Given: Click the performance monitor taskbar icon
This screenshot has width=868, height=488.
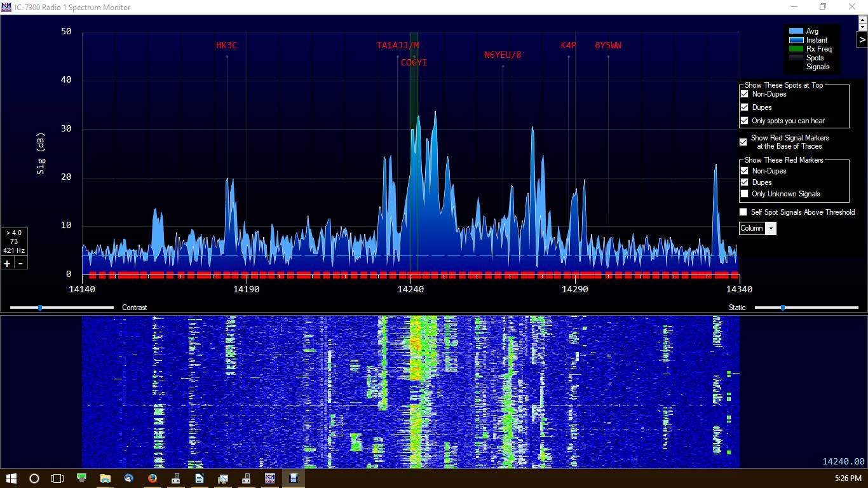Looking at the screenshot, I should pyautogui.click(x=223, y=478).
